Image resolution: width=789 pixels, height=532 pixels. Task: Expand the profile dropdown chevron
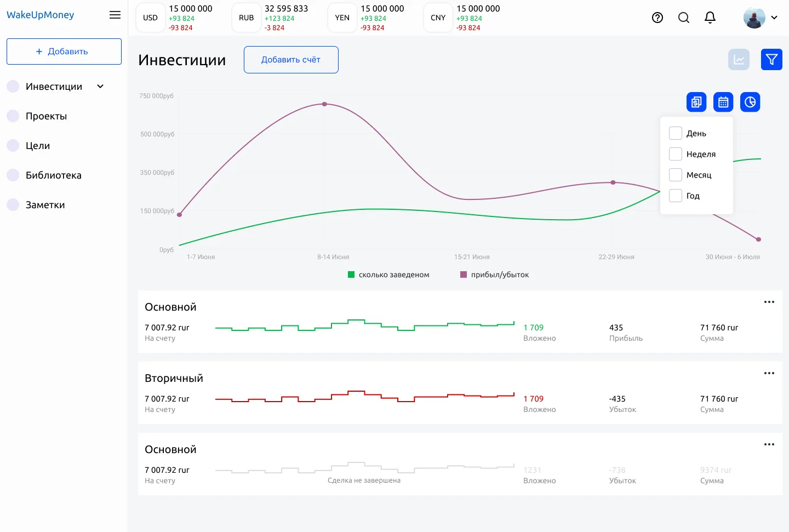[774, 18]
